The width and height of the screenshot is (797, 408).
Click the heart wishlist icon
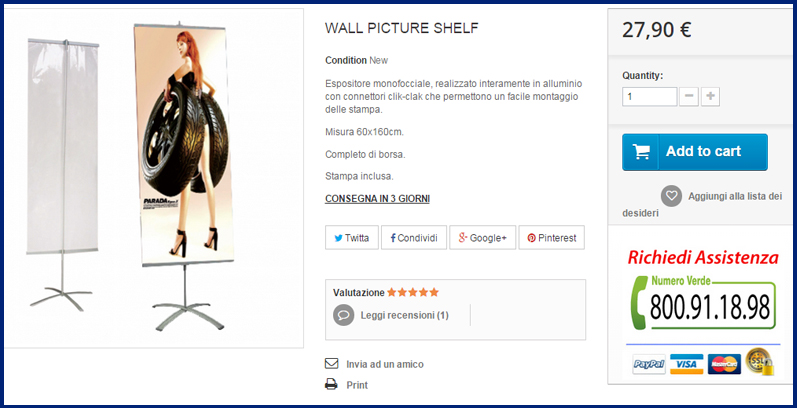coord(671,196)
